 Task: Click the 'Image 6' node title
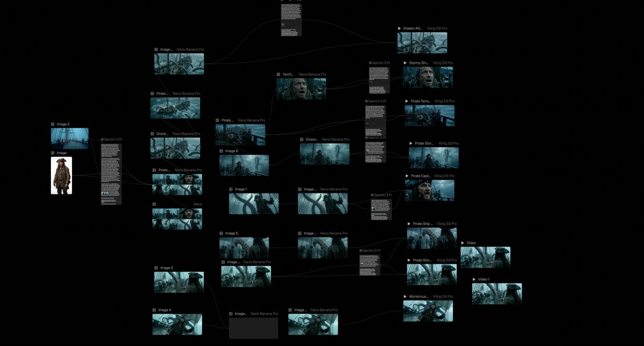point(232,151)
